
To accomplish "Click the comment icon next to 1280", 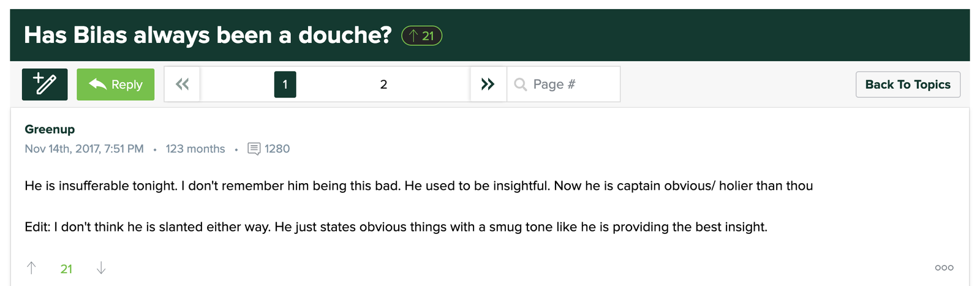I will [254, 149].
